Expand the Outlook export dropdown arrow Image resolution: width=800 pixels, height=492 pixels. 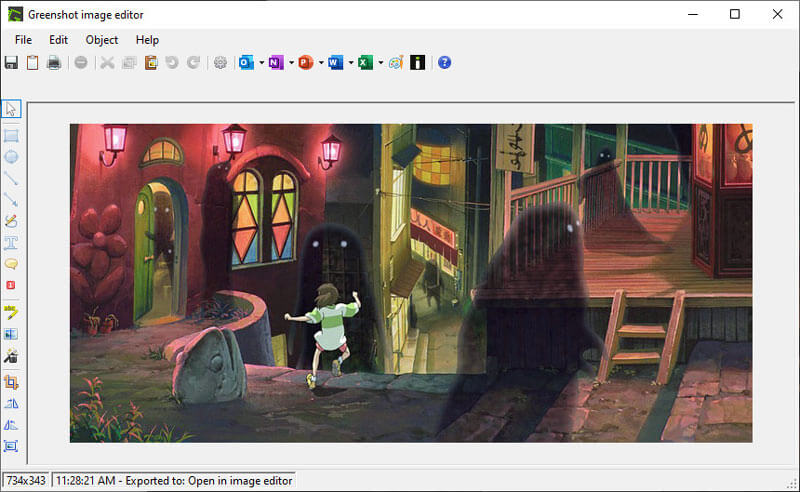pos(262,63)
